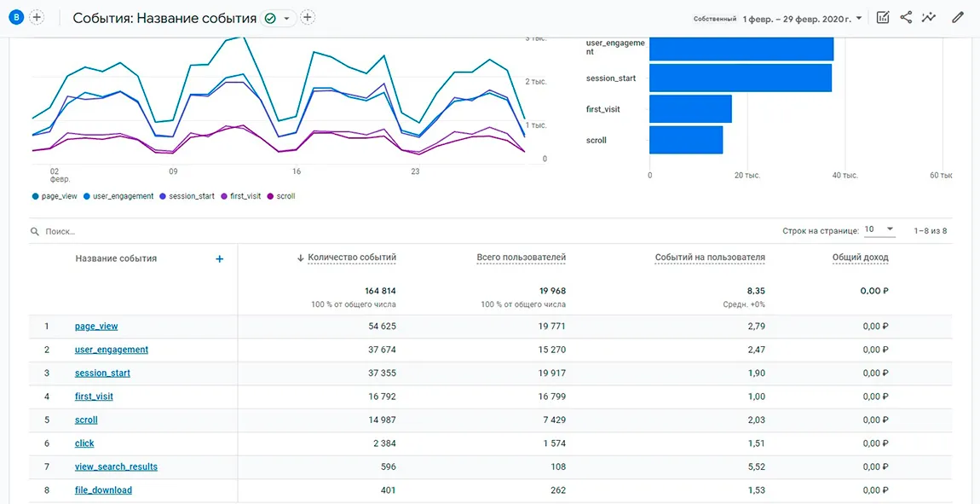Click the 2 384 event count cell

383,443
